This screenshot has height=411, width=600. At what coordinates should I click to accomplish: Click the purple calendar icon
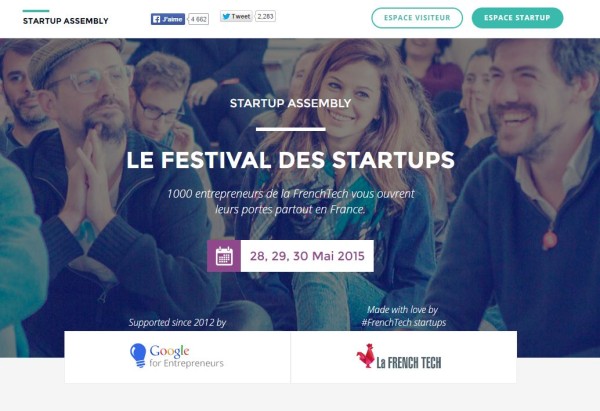pos(224,256)
